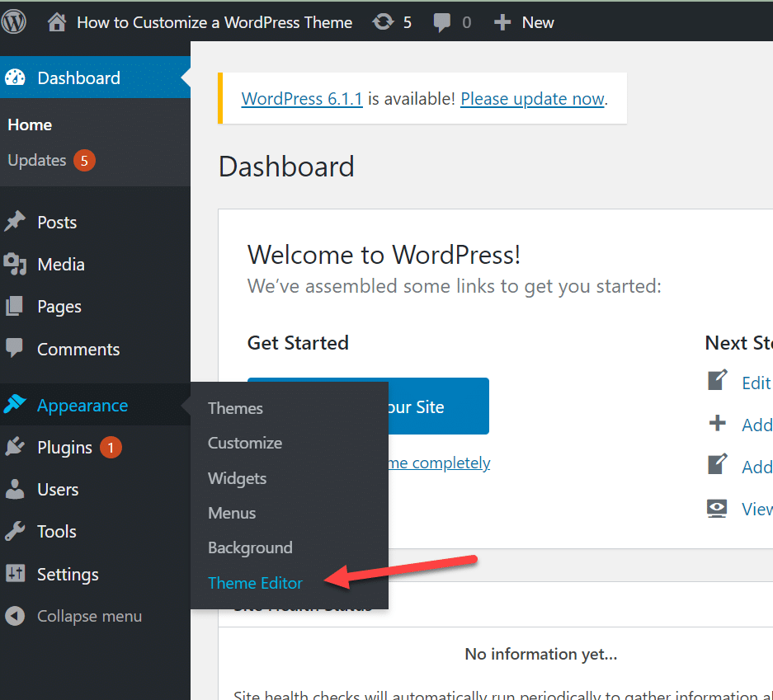
Task: Open the WordPress 6.1.1 link
Action: pos(302,99)
